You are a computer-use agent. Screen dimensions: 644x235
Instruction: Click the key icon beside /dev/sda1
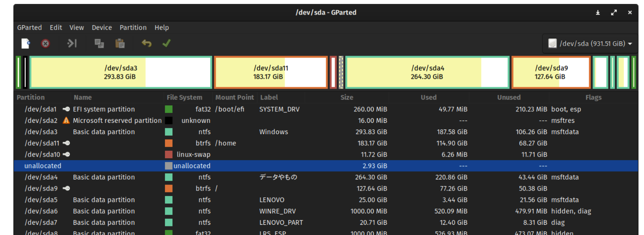(66, 109)
